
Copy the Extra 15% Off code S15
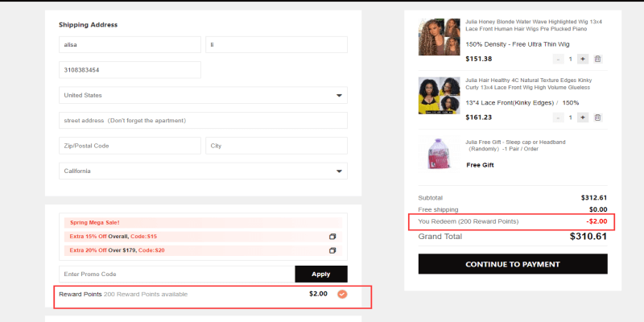click(x=332, y=237)
